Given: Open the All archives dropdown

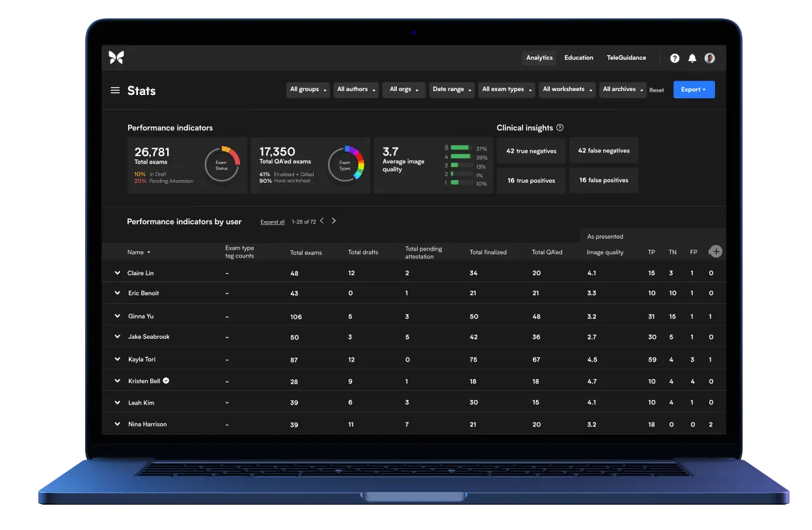Looking at the screenshot, I should click(623, 90).
